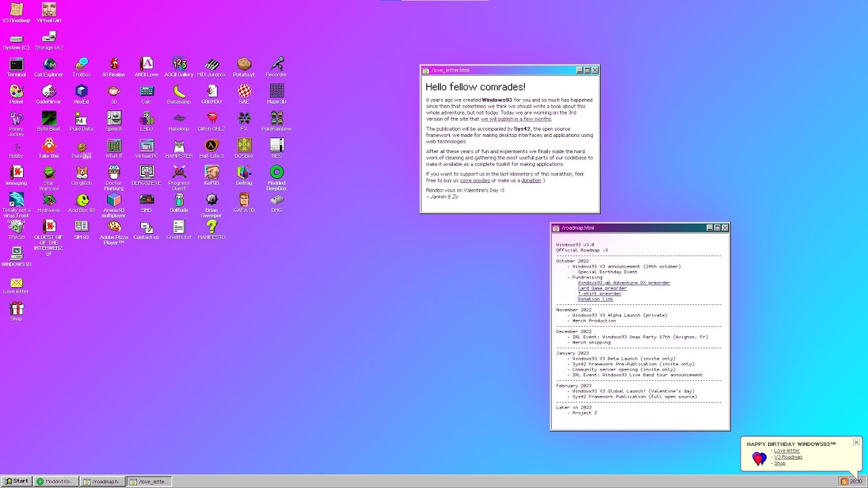The height and width of the screenshot is (488, 868).
Task: Select the Calc calculator icon
Action: [x=146, y=94]
